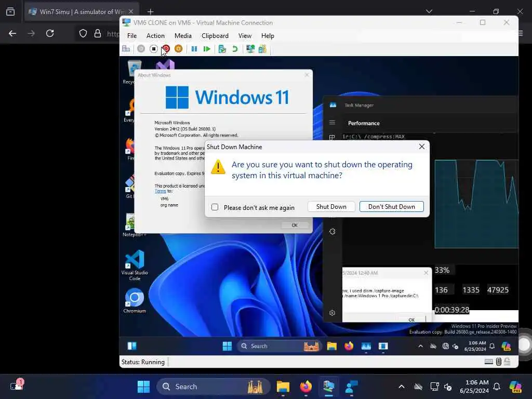532x399 pixels.
Task: Click the Checkpoint toolbar icon
Action: tap(222, 49)
